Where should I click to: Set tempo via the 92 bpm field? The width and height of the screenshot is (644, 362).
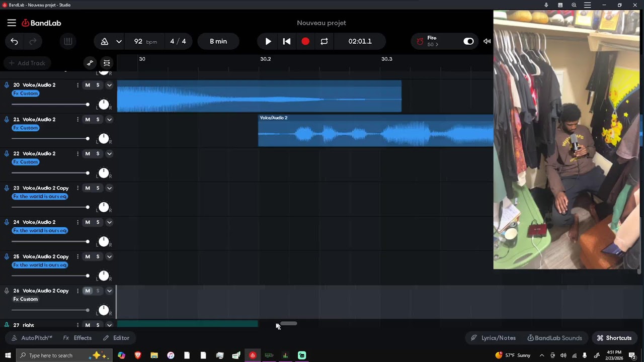pos(145,41)
